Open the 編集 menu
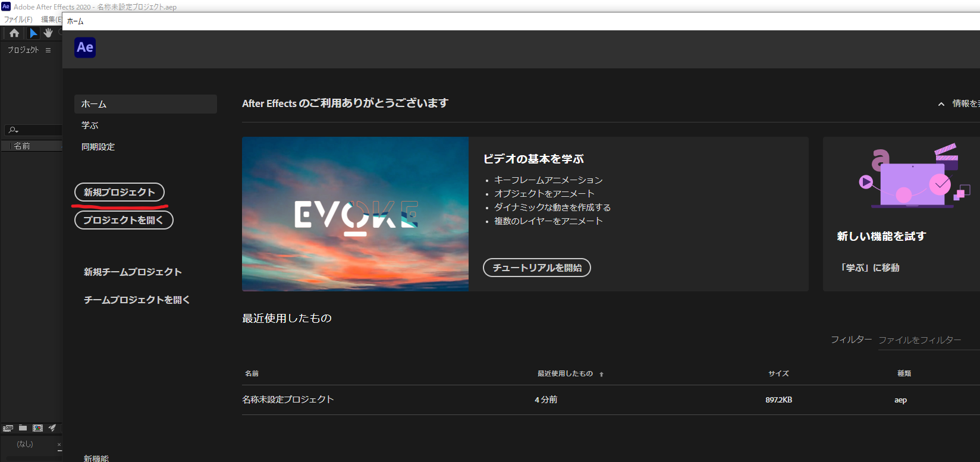 (x=51, y=20)
